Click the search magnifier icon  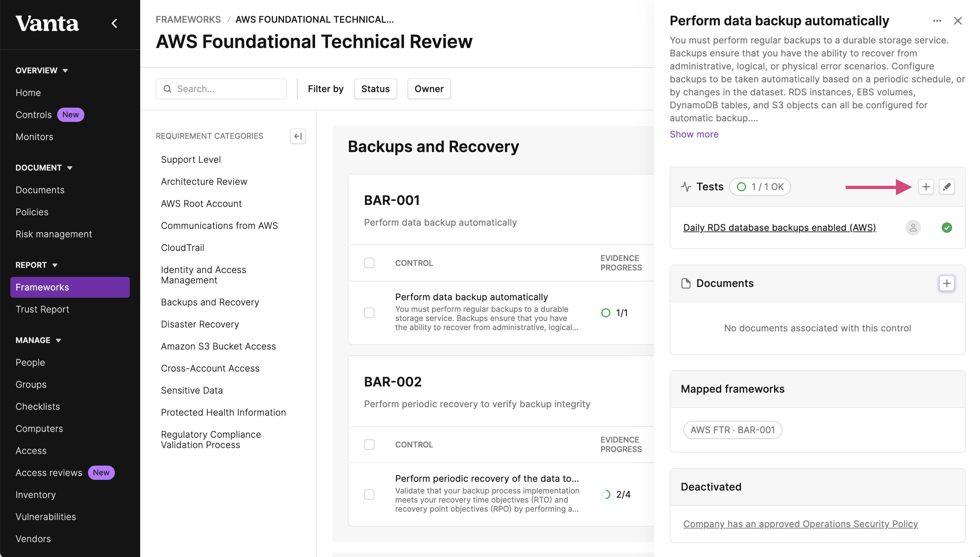click(167, 89)
